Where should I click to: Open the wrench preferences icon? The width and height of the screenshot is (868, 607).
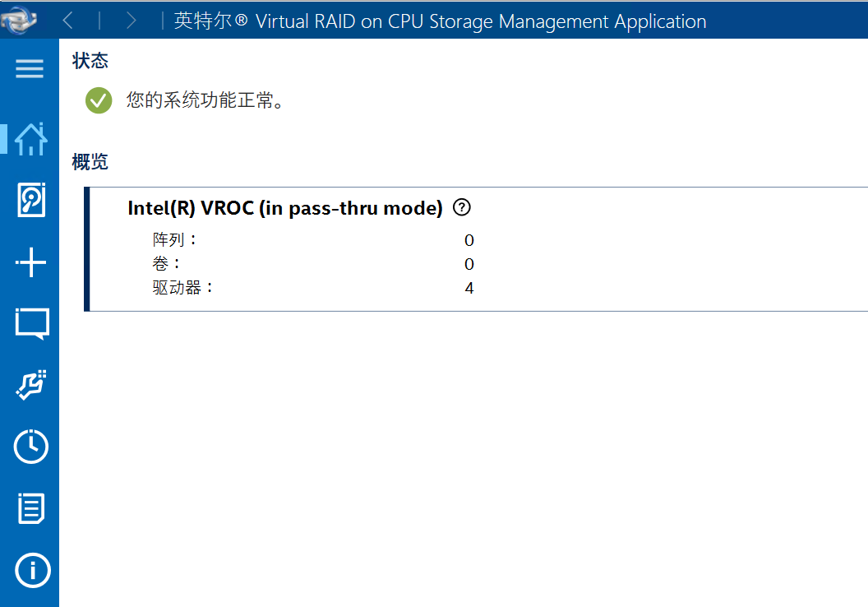[x=31, y=385]
